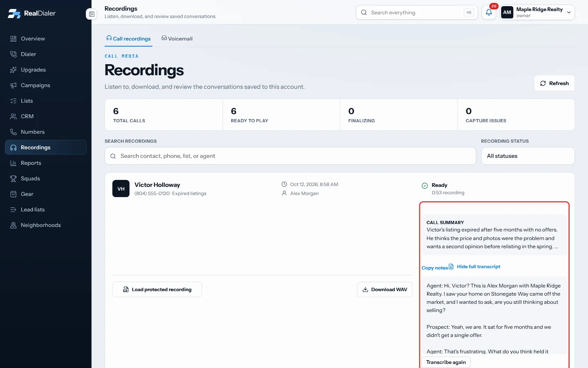Image resolution: width=588 pixels, height=368 pixels.
Task: Click Transcribe again button
Action: (446, 362)
